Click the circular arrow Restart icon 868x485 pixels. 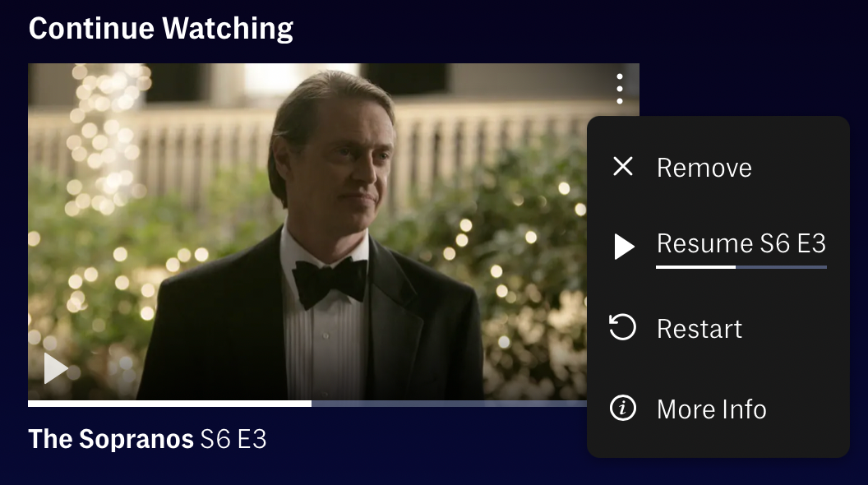pos(623,326)
